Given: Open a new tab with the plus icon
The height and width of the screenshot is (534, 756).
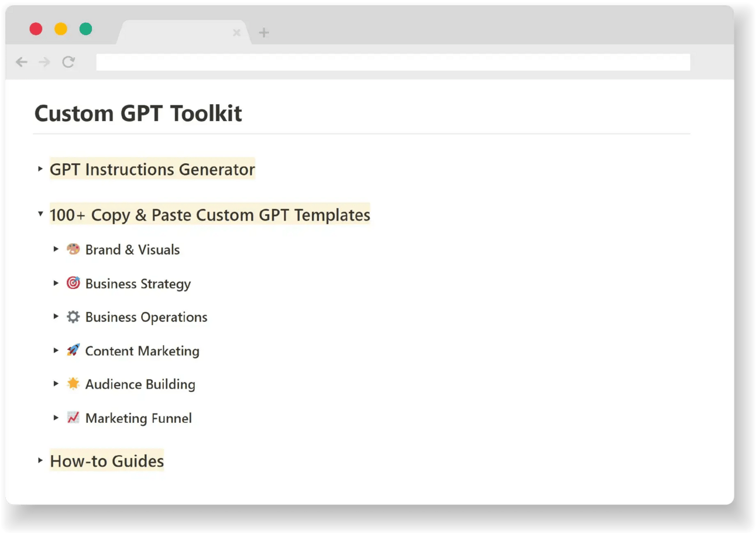Looking at the screenshot, I should [x=264, y=33].
